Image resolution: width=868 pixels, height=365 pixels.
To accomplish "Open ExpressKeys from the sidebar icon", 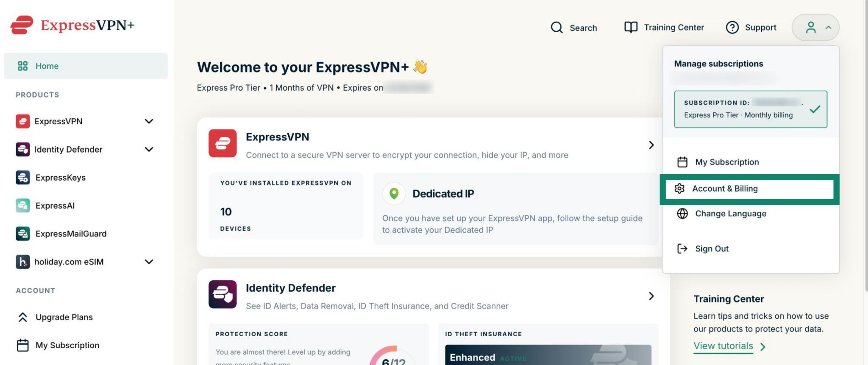I will point(23,177).
